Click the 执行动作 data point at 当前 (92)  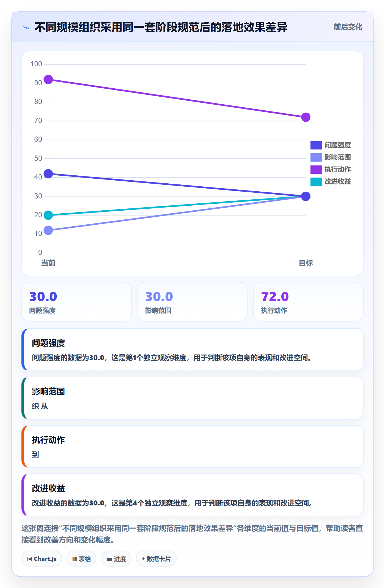pyautogui.click(x=48, y=80)
